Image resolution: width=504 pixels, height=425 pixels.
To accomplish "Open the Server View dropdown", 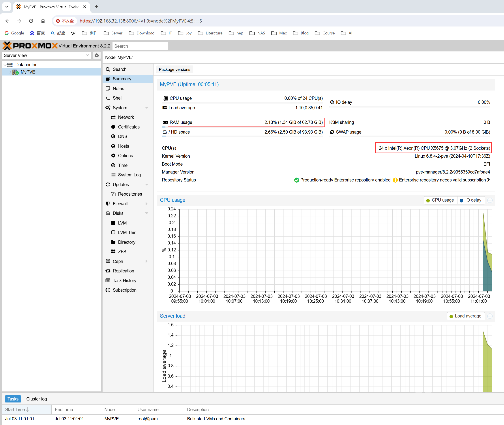I will [x=87, y=55].
